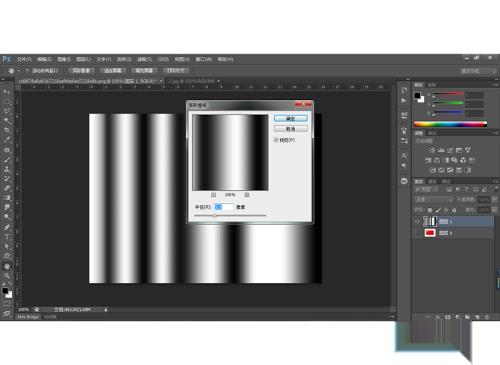Viewport: 500px width, 365px height.
Task: Delete layer using trash icon
Action: pyautogui.click(x=487, y=317)
